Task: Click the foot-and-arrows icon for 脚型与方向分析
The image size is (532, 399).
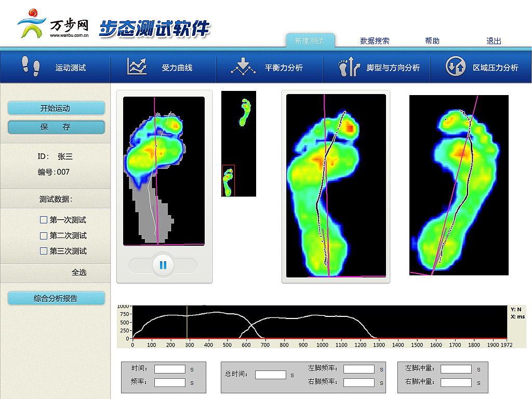Action: point(349,66)
